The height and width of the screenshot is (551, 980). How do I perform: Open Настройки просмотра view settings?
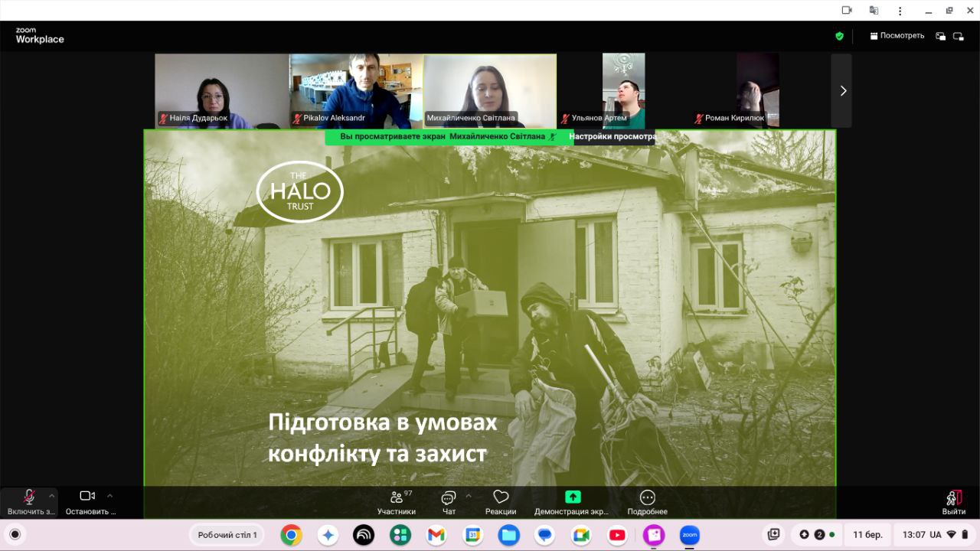(612, 137)
